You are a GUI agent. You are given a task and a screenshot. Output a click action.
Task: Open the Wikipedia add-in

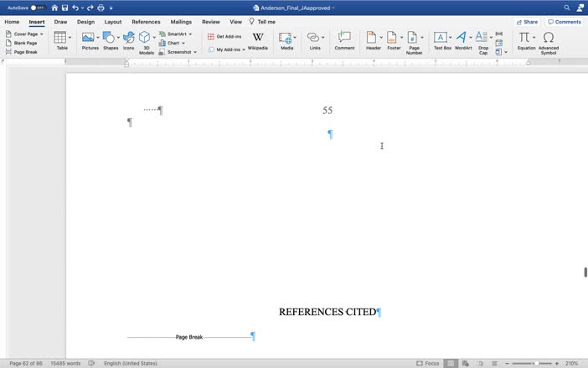tap(258, 41)
